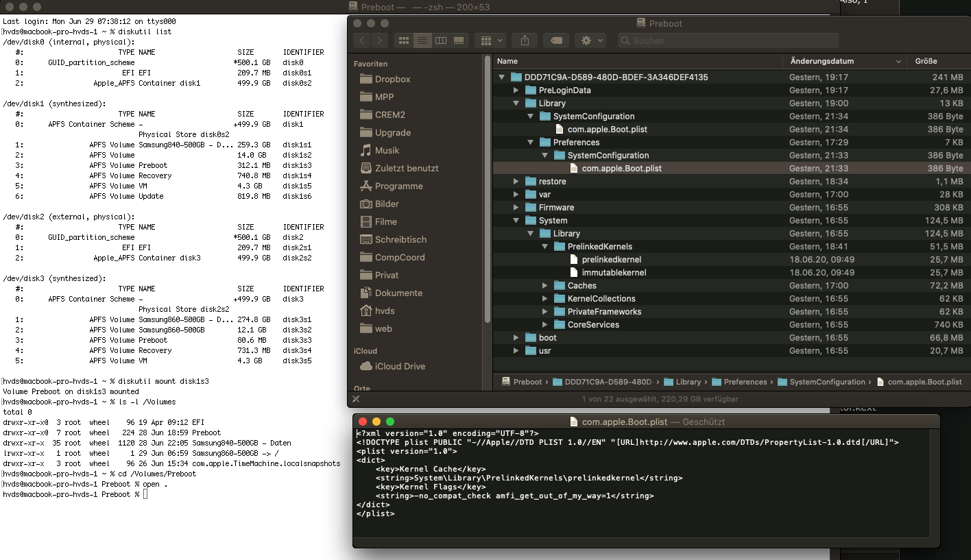Sort by the Änderungsdatum column header
The image size is (971, 560).
click(845, 61)
